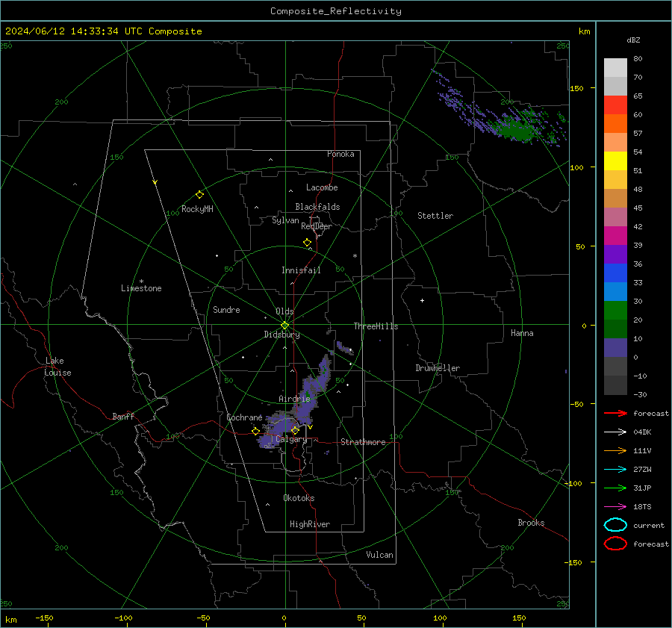Click the red 'forecast' ellipse symbol
Screen dimensions: 672x628
pyautogui.click(x=615, y=544)
